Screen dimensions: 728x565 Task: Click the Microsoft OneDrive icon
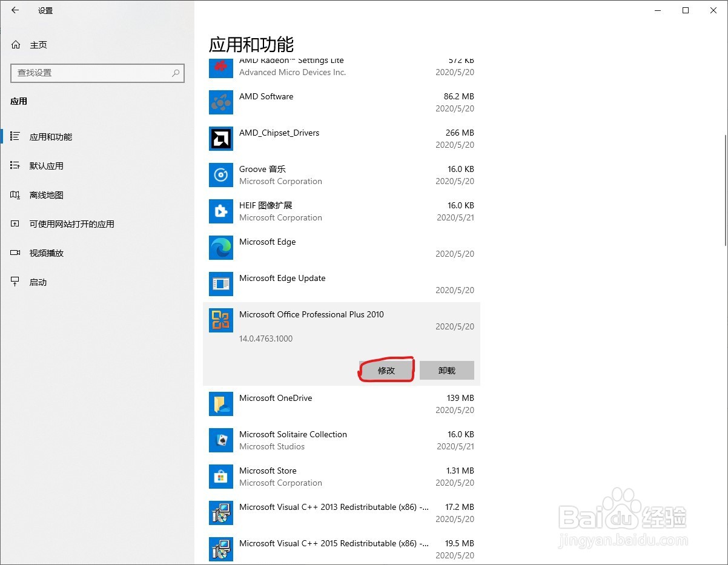(221, 404)
